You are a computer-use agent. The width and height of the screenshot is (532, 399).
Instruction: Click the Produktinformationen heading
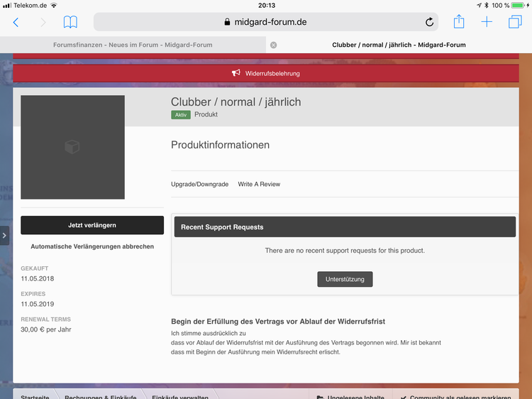[x=220, y=145]
